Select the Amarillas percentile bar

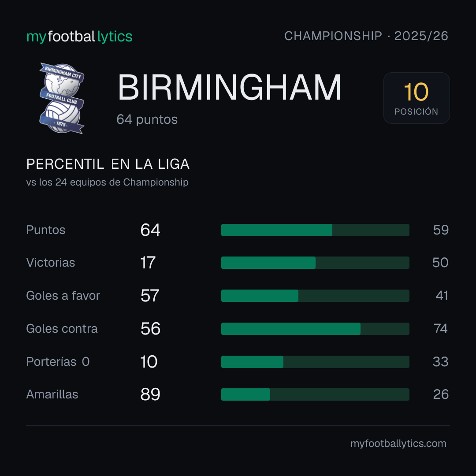(315, 394)
